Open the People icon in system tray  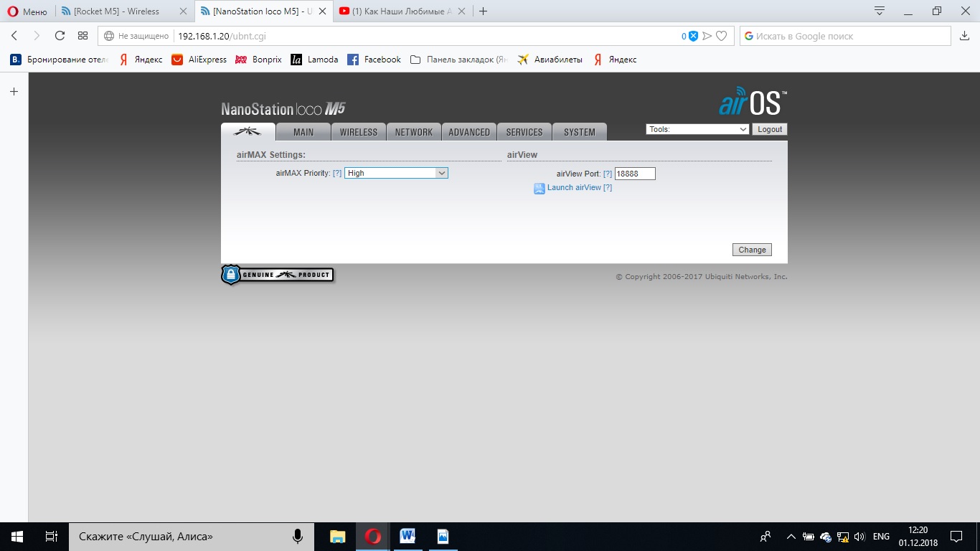[x=765, y=536]
